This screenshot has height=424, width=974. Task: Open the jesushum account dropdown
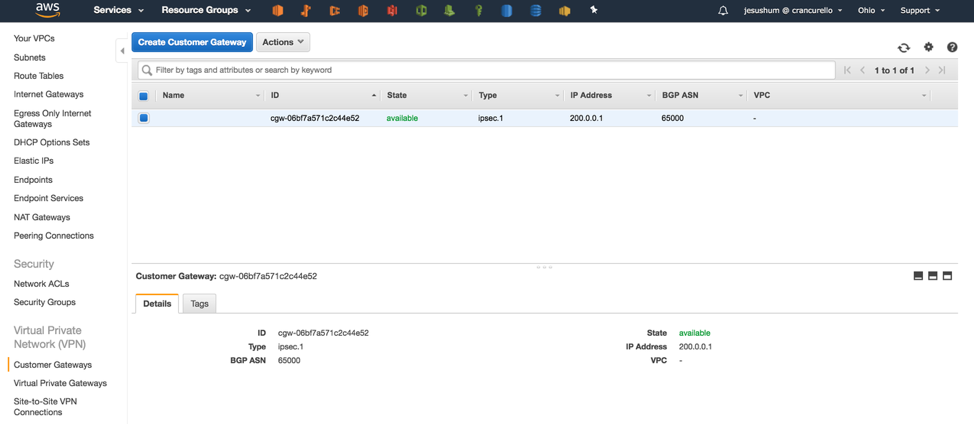click(x=793, y=11)
